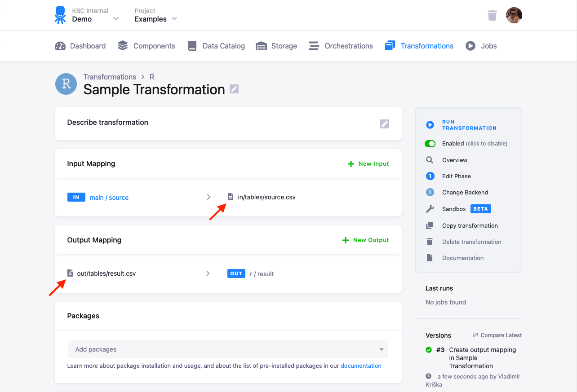Click the OUT badge
The height and width of the screenshot is (392, 577).
236,273
